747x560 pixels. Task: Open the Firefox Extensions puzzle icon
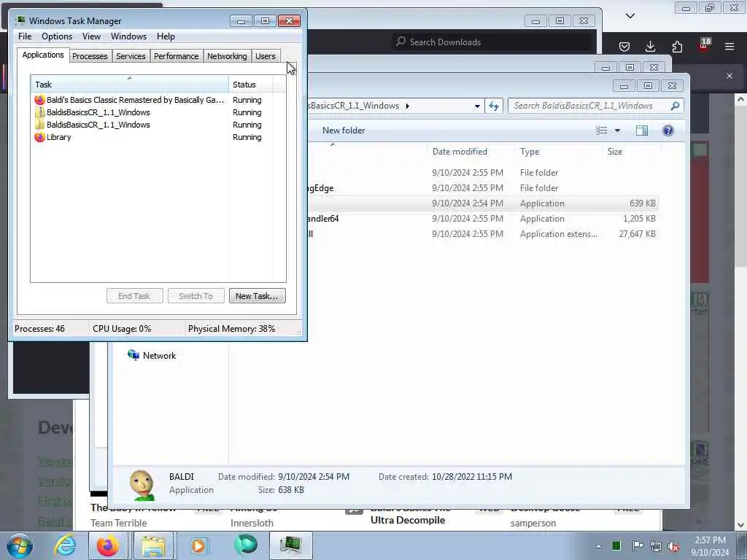pos(677,47)
